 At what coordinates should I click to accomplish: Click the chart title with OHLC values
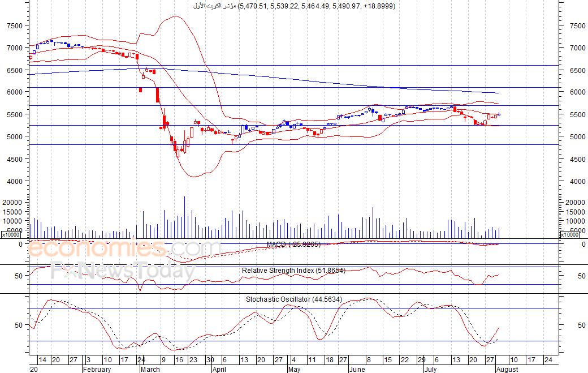pos(295,6)
